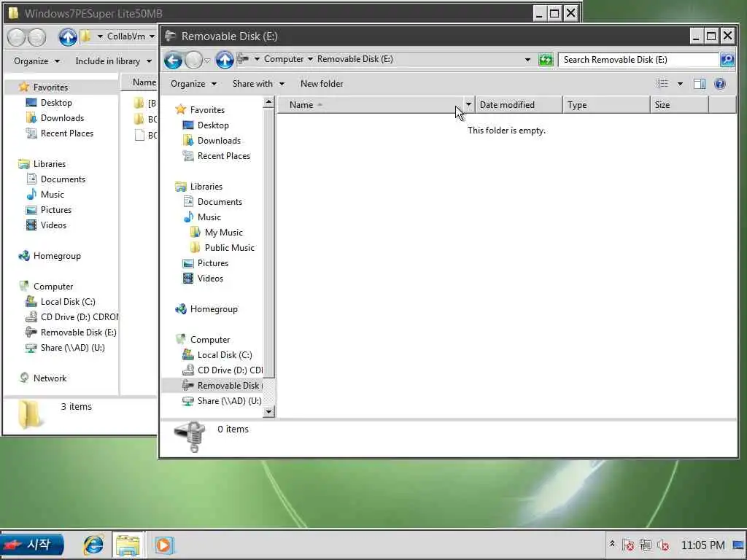Select Computer in front window sidebar
The height and width of the screenshot is (560, 747).
(209, 340)
